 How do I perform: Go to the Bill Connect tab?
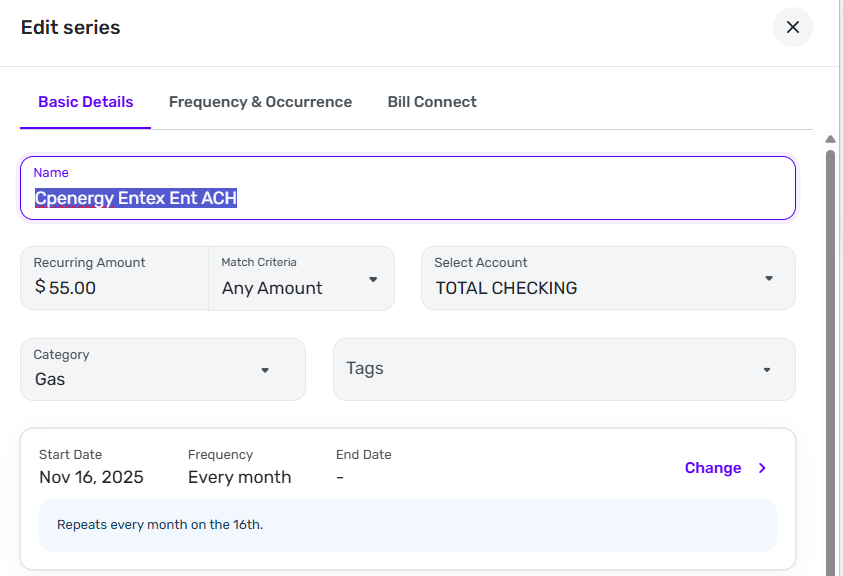pyautogui.click(x=432, y=102)
